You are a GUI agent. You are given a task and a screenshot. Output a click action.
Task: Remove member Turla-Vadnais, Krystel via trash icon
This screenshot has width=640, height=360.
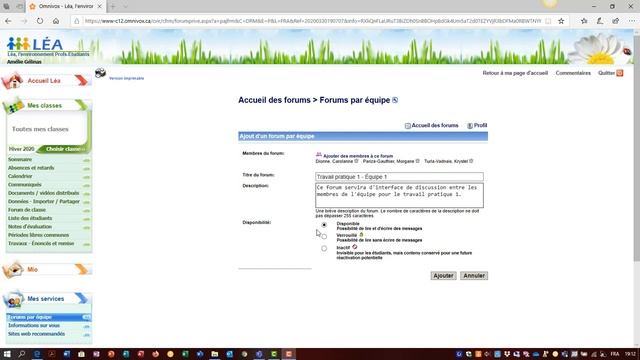pos(471,161)
